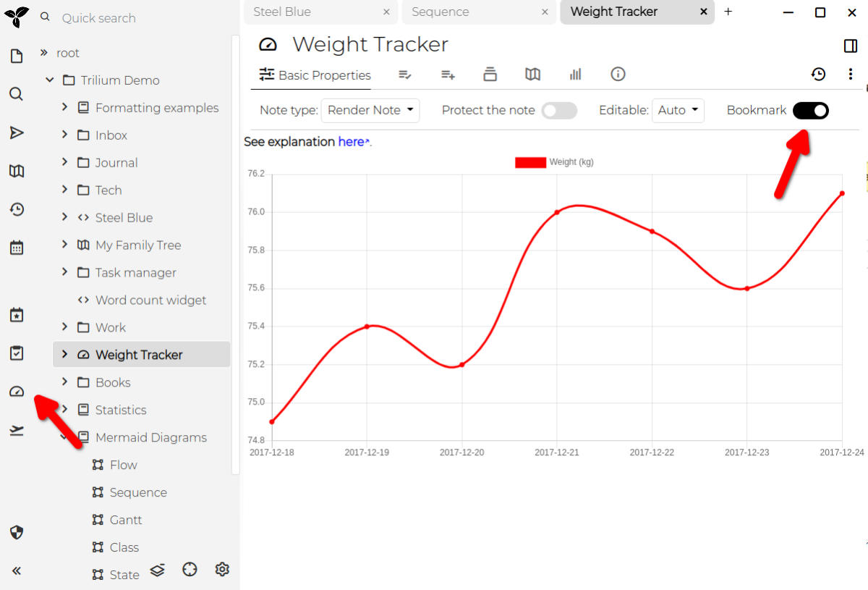The height and width of the screenshot is (590, 868).
Task: Open note revisions history icon at top right
Action: coord(818,75)
